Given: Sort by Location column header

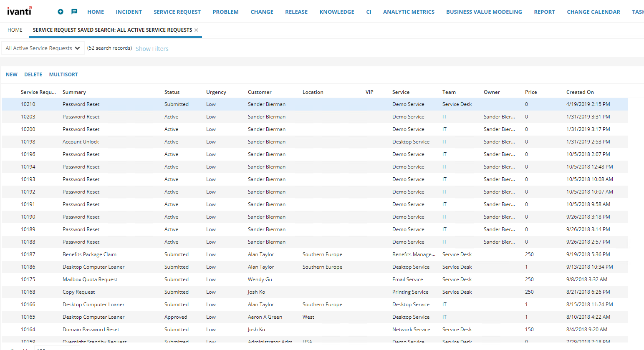Looking at the screenshot, I should point(313,92).
